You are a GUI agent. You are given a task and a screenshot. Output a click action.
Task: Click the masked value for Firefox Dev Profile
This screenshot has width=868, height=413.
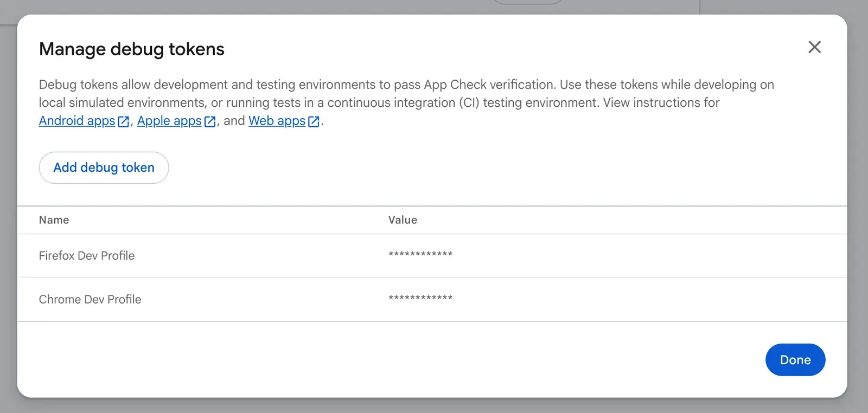420,255
